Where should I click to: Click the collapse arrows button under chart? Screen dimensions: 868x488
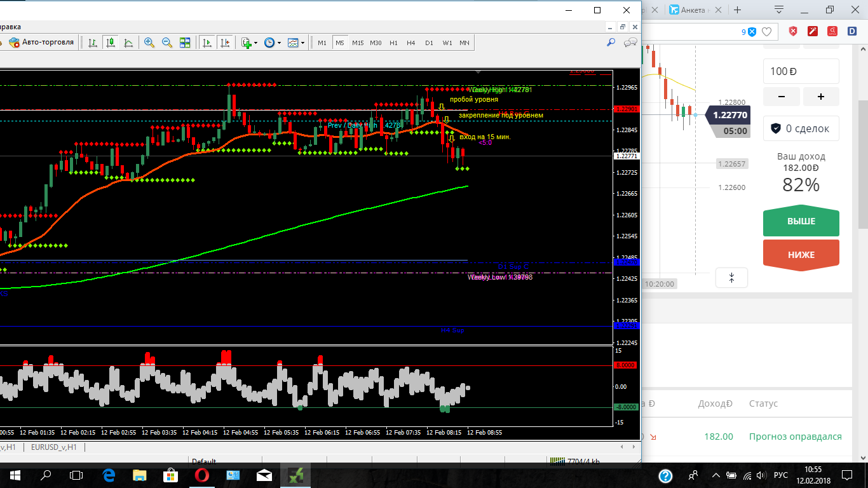click(x=731, y=278)
